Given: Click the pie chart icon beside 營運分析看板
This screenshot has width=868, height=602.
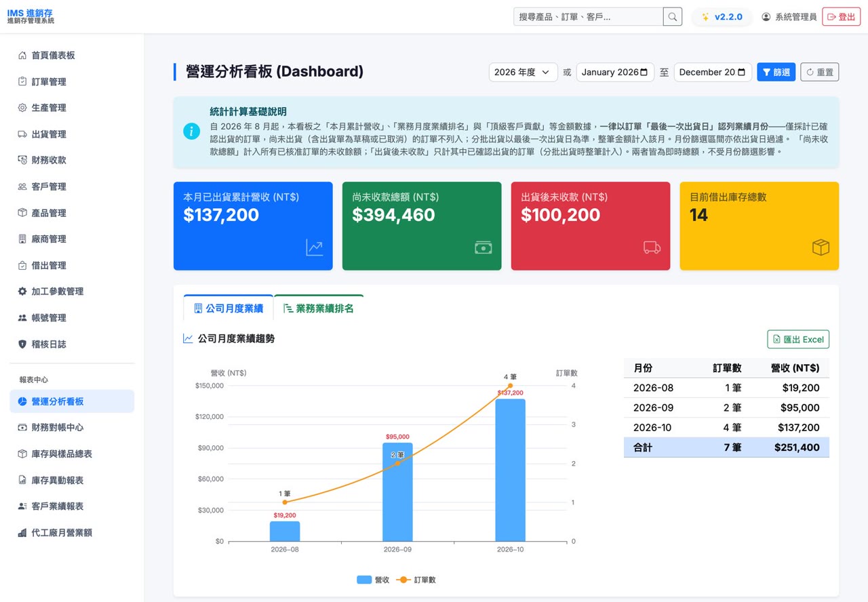Looking at the screenshot, I should [22, 401].
